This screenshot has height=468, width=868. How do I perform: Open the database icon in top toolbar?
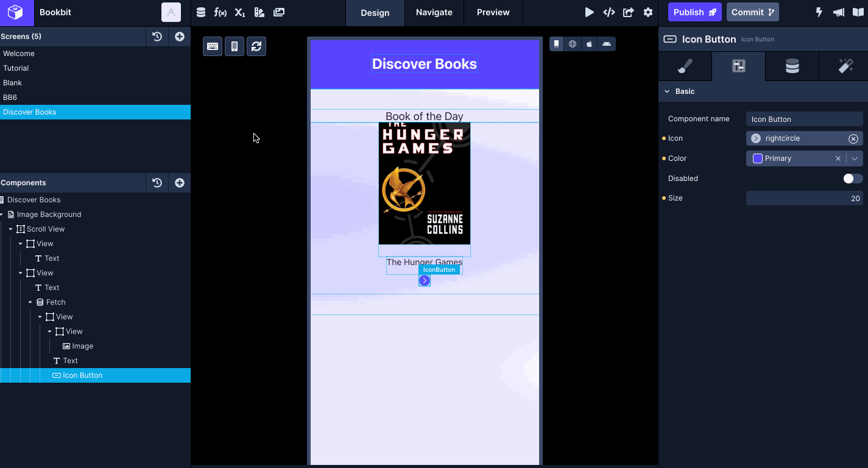point(201,12)
